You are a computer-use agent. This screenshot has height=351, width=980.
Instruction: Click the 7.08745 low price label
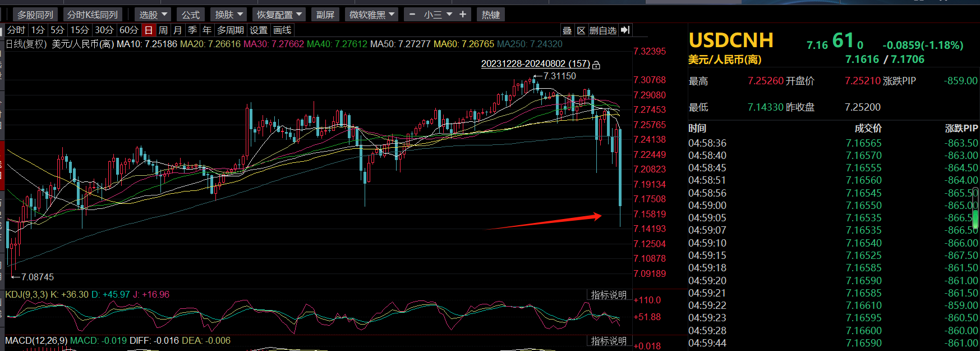[38, 277]
